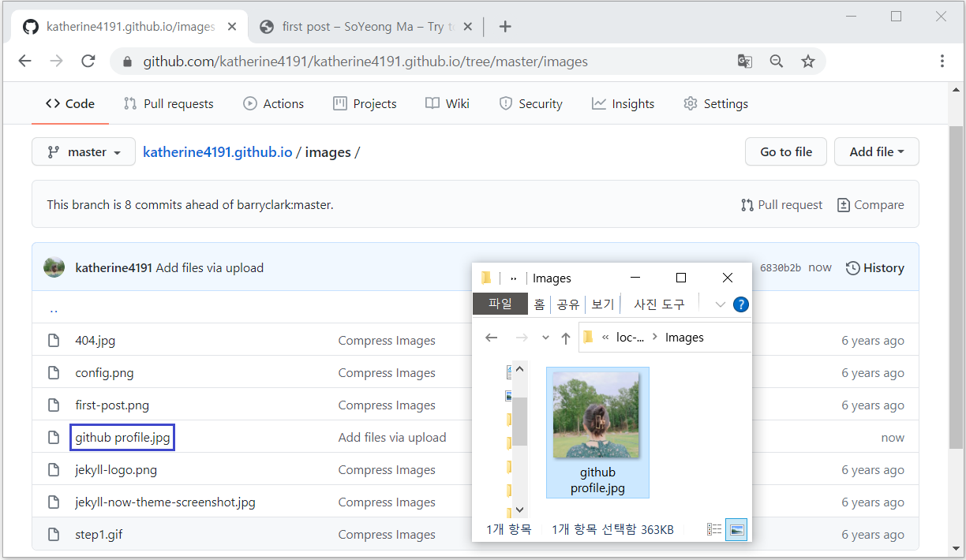The height and width of the screenshot is (560, 966).
Task: Click commit hash 6830b2b
Action: 781,268
